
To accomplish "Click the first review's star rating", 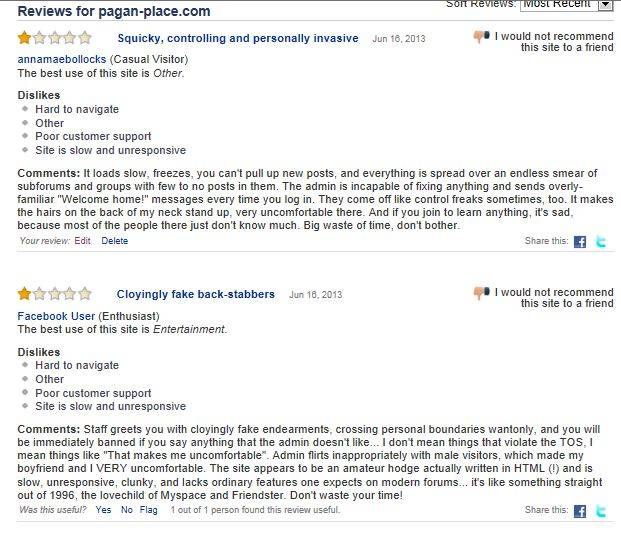I will point(55,38).
